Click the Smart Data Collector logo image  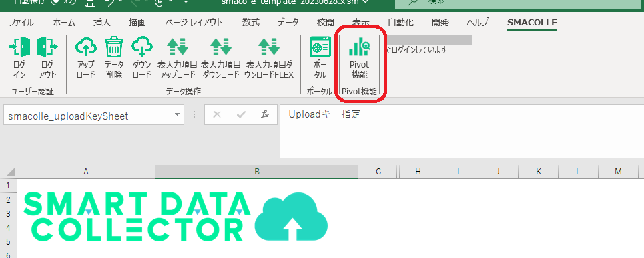[x=176, y=217]
